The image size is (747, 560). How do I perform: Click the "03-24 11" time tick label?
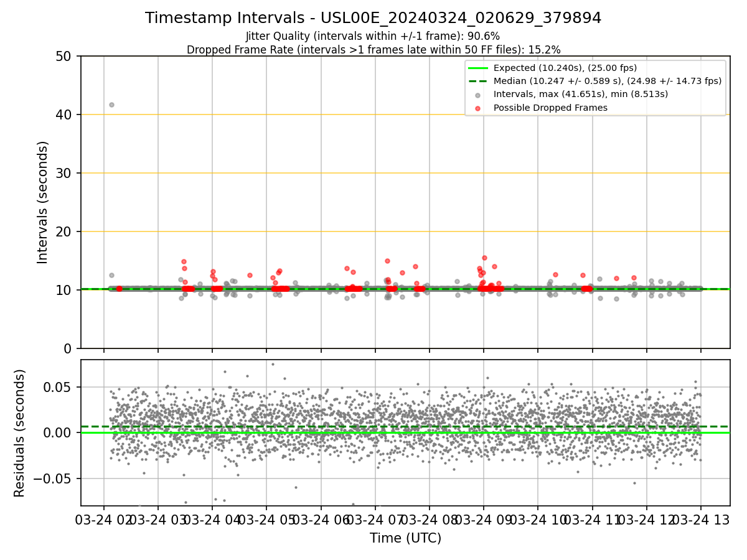592,520
